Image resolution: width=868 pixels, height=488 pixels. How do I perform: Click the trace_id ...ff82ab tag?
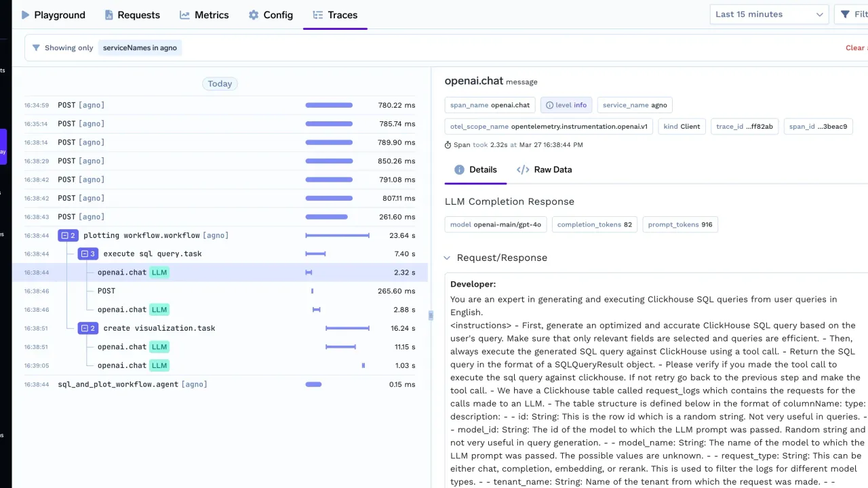pyautogui.click(x=745, y=127)
